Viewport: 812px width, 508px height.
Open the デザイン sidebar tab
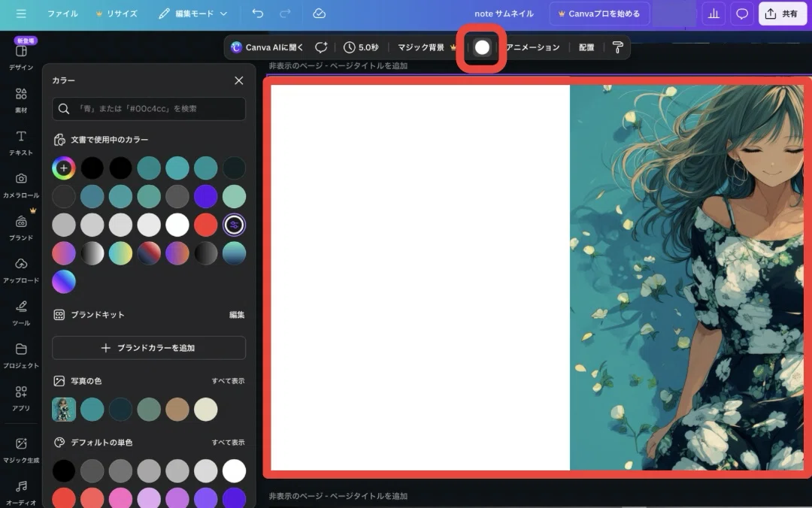pyautogui.click(x=21, y=56)
